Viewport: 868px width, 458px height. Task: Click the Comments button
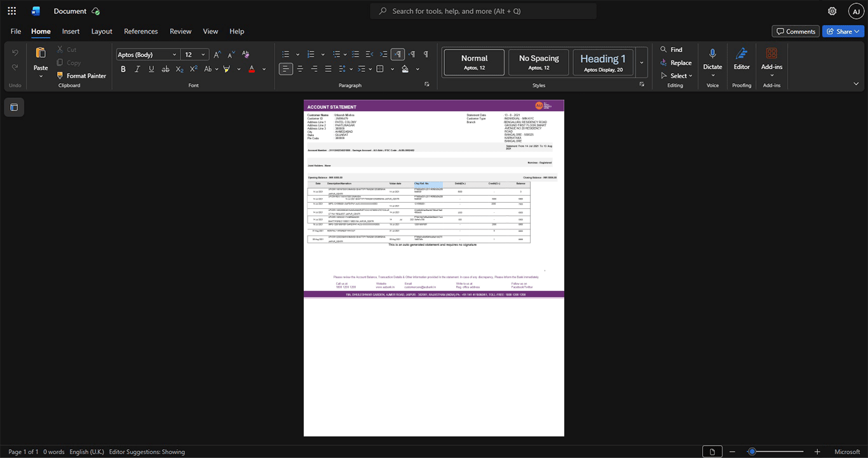pos(796,31)
